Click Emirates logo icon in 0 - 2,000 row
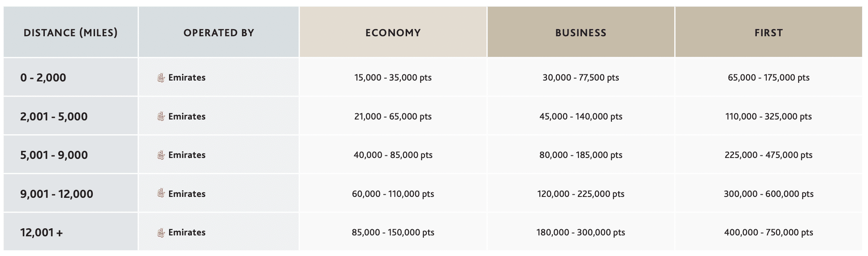 tap(161, 78)
